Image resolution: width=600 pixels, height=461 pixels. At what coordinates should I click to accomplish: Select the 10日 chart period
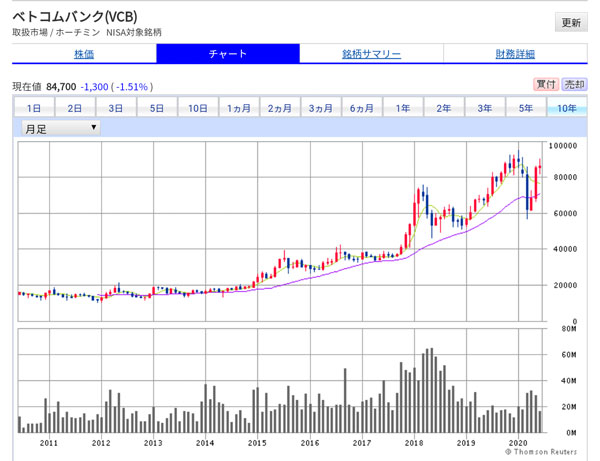click(x=198, y=108)
